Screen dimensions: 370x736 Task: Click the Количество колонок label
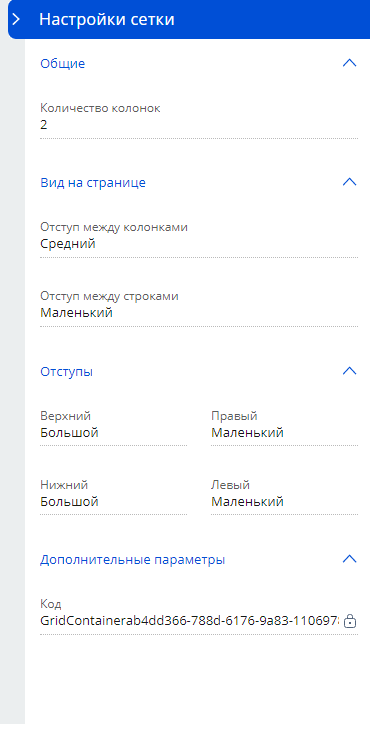pos(100,108)
